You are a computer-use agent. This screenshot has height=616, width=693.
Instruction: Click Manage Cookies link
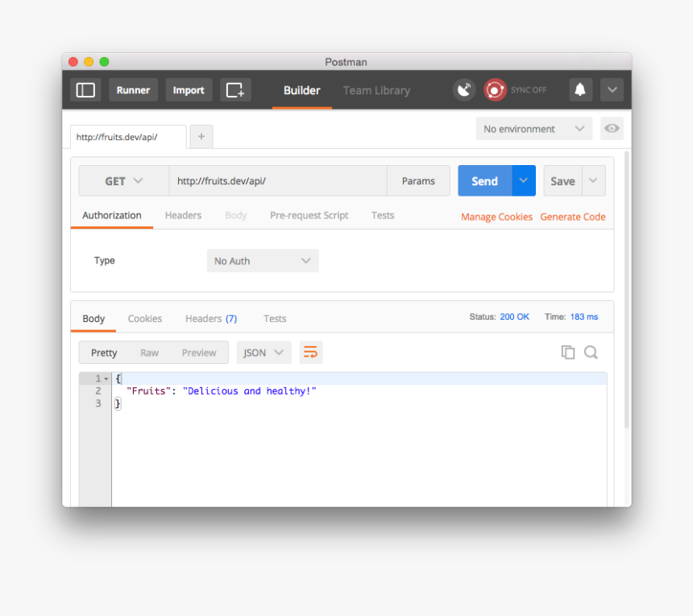pyautogui.click(x=496, y=217)
